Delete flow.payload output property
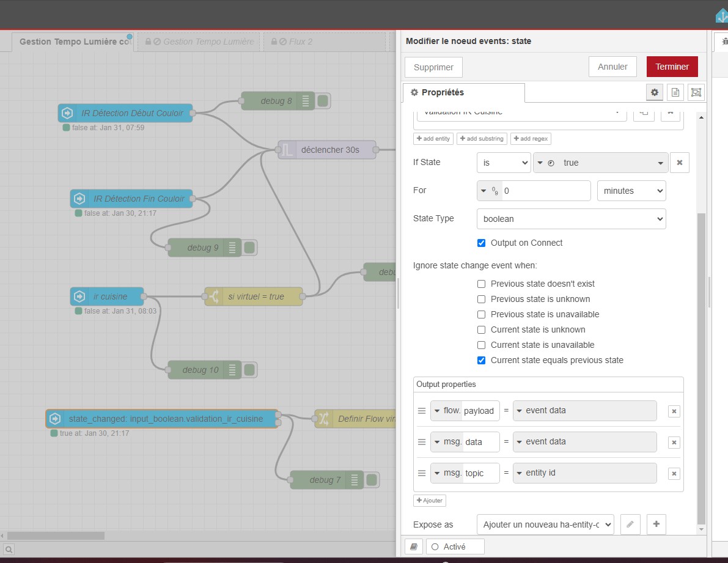728x563 pixels. (674, 411)
